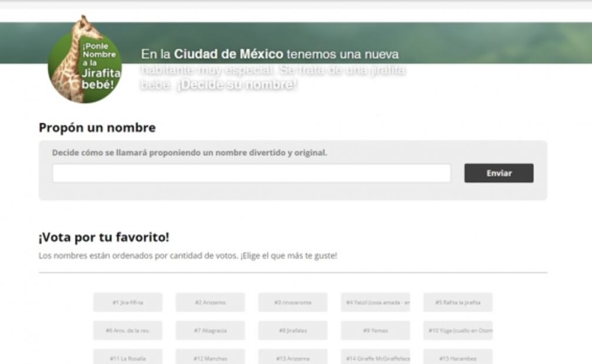The image size is (592, 364).
Task: Vote for #11 La Rosalía
Action: point(128,357)
